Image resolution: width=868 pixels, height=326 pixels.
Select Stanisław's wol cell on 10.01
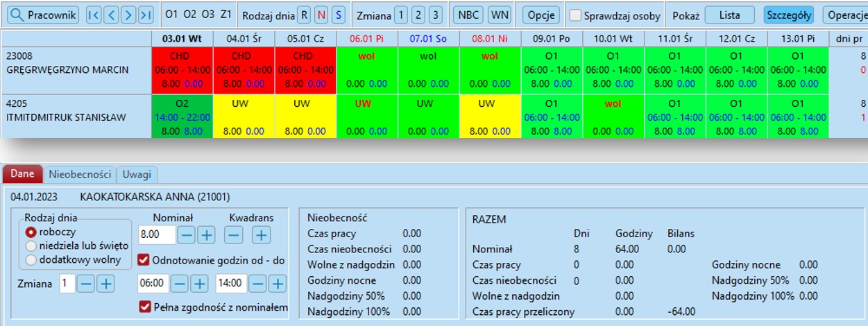pyautogui.click(x=613, y=117)
